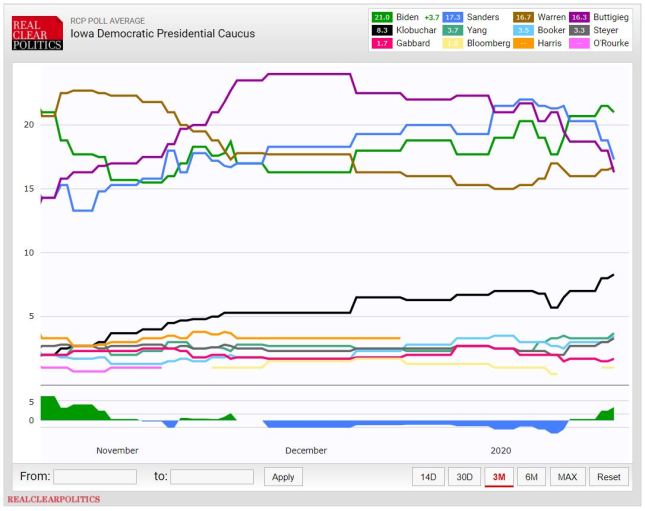Click the REALCLEARPOLITICS footer link

[x=53, y=499]
